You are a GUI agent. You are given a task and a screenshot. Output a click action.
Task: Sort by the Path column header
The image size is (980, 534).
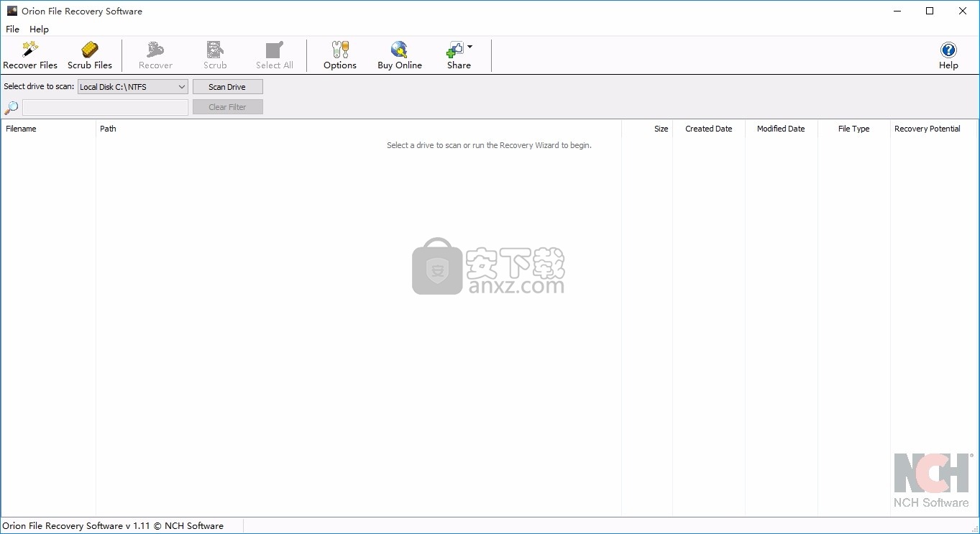point(359,129)
